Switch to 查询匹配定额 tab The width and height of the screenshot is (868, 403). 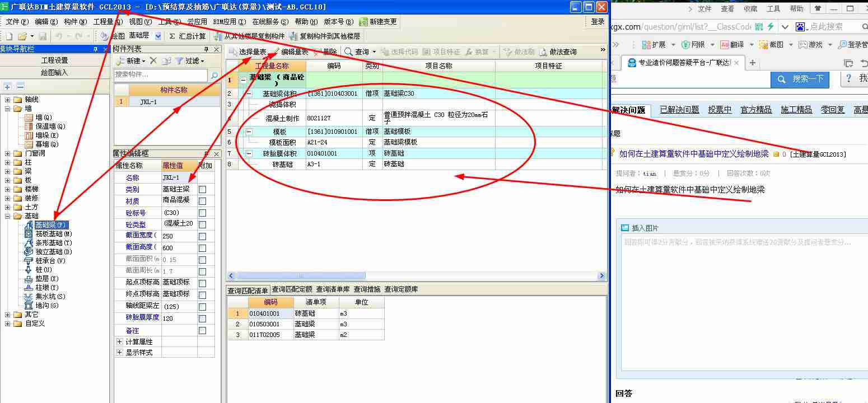click(x=292, y=289)
